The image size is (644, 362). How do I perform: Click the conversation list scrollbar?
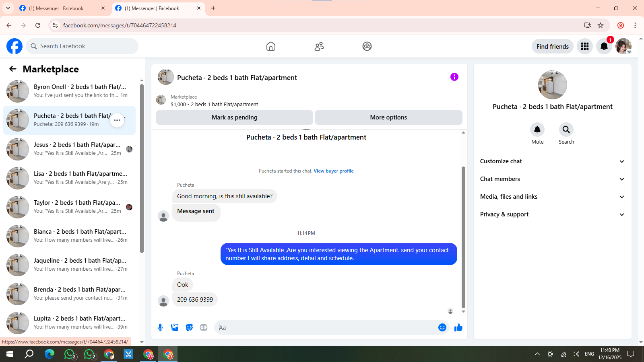coord(142,169)
